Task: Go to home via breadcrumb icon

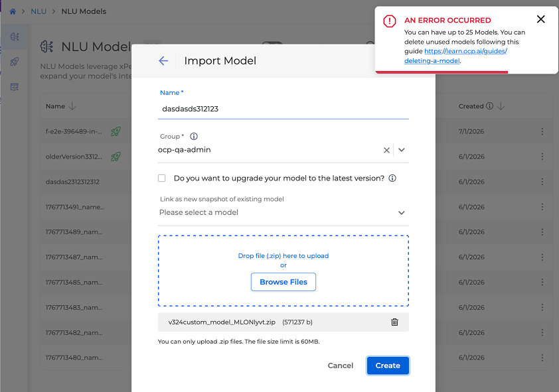Action: (x=13, y=11)
